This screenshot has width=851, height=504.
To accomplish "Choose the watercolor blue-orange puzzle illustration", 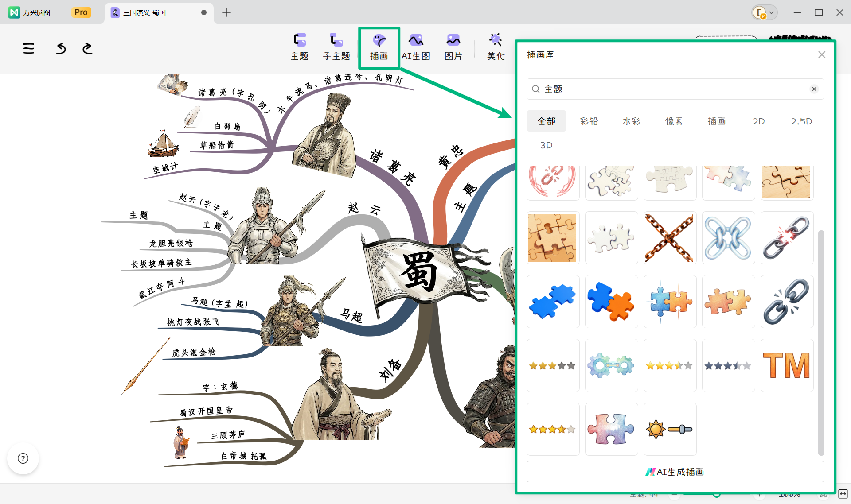I will tap(670, 302).
